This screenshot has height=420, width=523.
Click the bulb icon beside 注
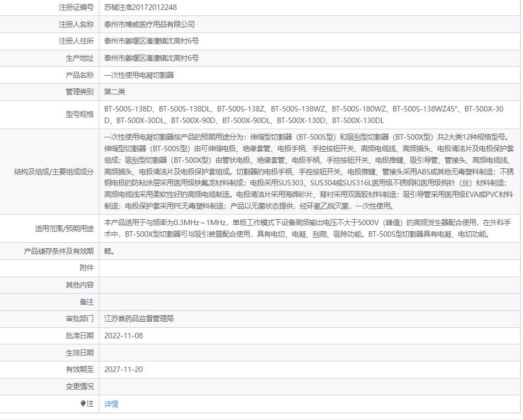83,403
